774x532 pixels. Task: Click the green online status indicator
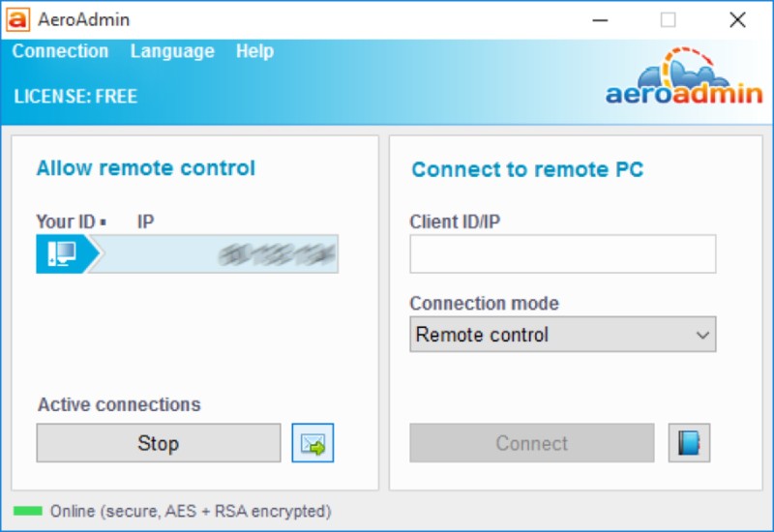[x=27, y=511]
